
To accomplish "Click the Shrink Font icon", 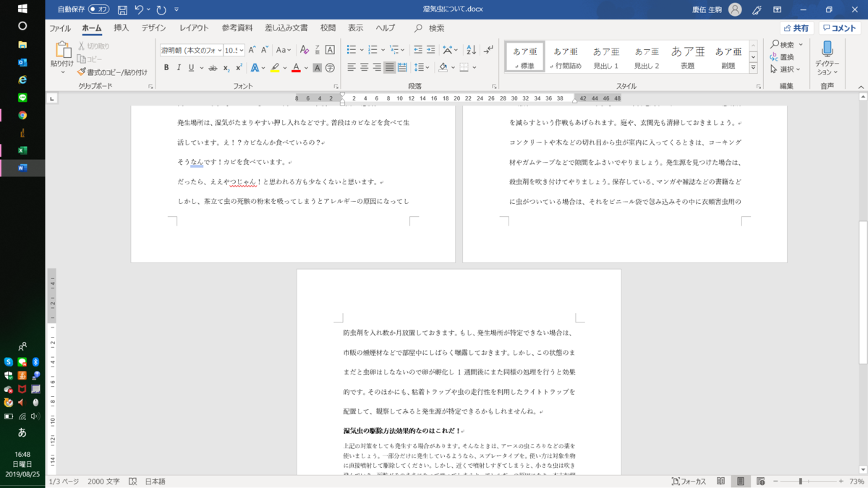I will click(266, 50).
